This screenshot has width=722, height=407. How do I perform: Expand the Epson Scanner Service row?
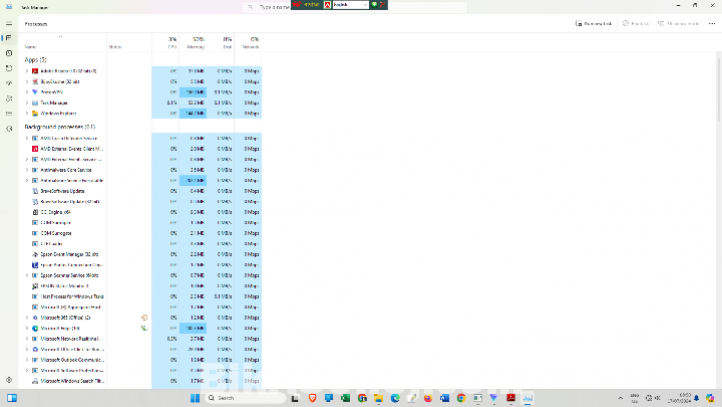pos(27,275)
